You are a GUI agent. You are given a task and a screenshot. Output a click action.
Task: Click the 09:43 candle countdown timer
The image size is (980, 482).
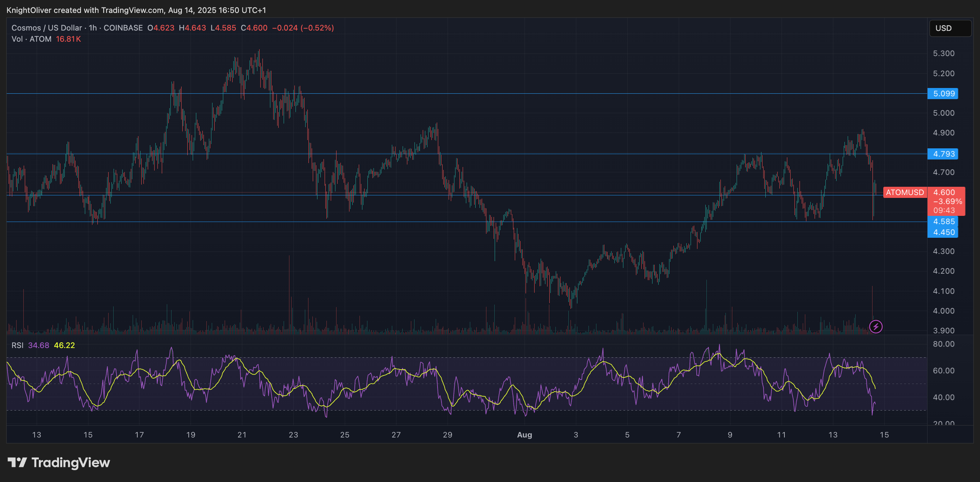click(x=944, y=210)
